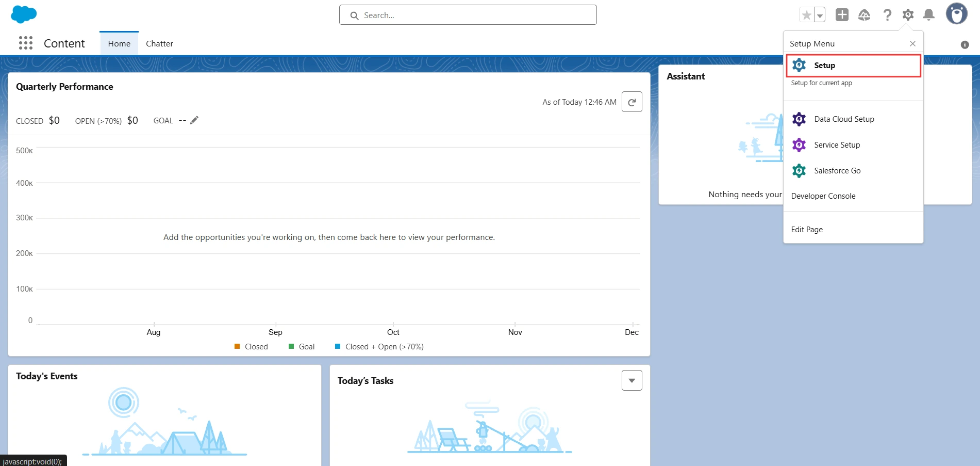Add the page to favorites star

(806, 15)
